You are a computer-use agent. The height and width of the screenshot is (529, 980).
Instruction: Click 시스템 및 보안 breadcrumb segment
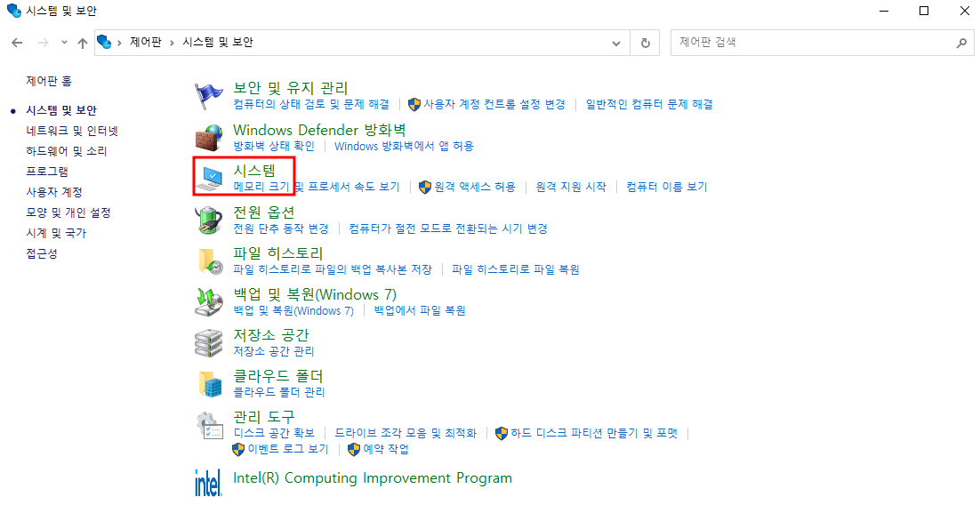coord(218,42)
